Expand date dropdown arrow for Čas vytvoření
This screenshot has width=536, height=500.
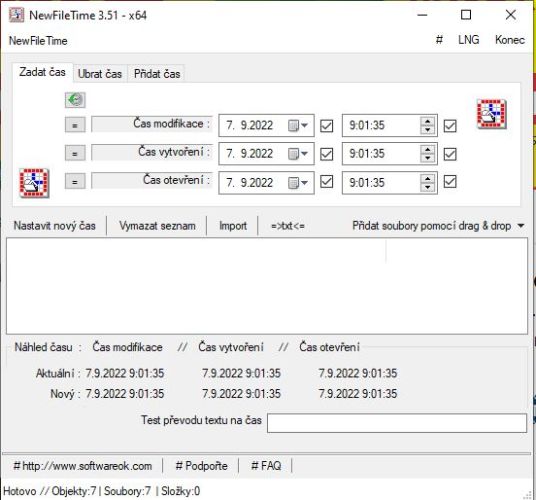pyautogui.click(x=304, y=154)
